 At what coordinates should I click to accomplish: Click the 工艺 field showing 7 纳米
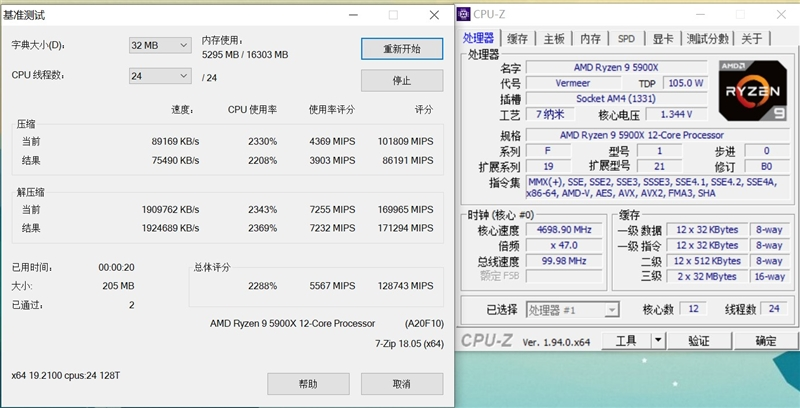[549, 114]
